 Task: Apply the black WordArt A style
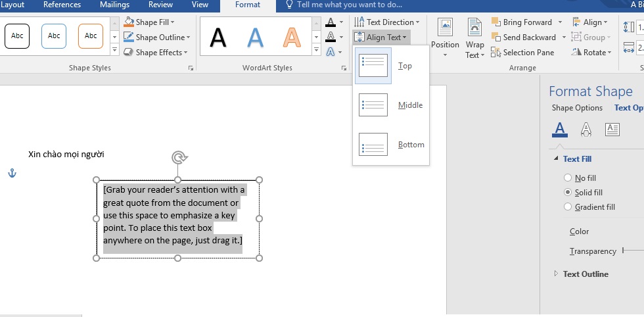(218, 37)
